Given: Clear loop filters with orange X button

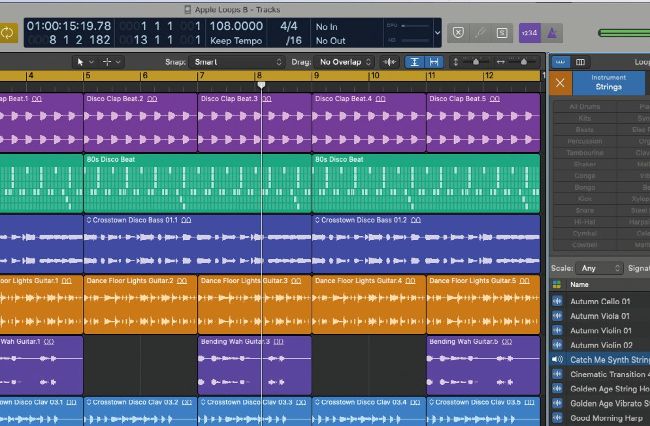Looking at the screenshot, I should coord(560,83).
